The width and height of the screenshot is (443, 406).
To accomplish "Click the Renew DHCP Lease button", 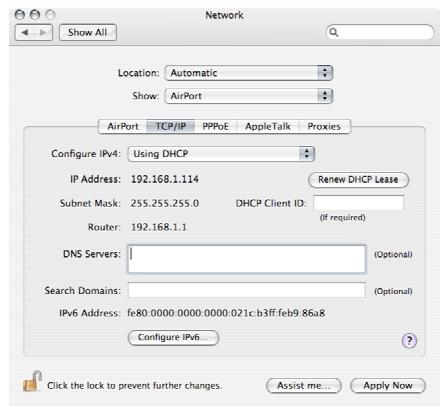I will [x=358, y=180].
